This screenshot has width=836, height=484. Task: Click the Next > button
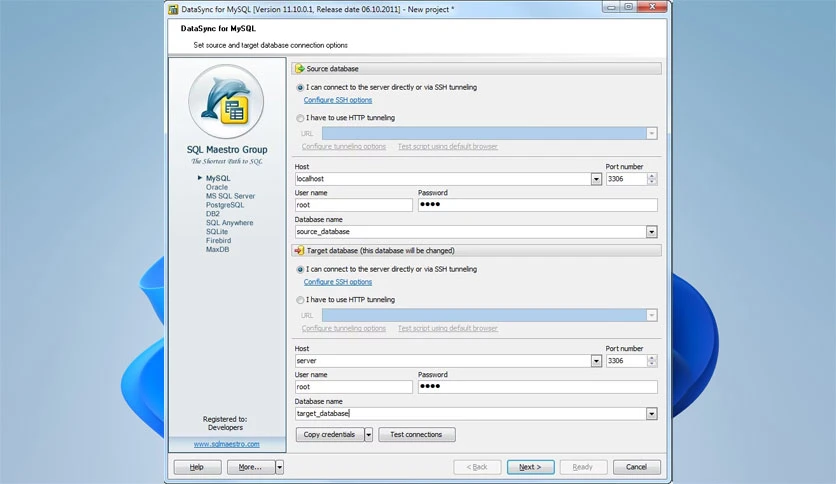(x=530, y=467)
